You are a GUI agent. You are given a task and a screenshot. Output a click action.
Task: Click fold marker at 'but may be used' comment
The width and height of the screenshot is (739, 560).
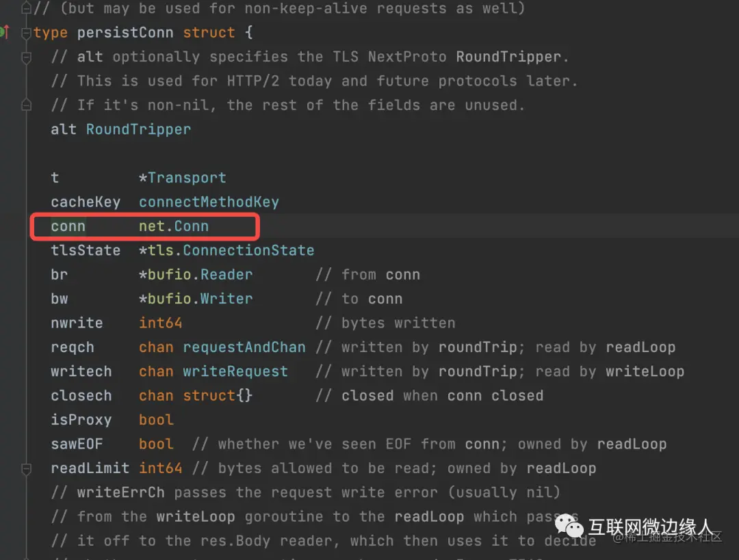[27, 8]
